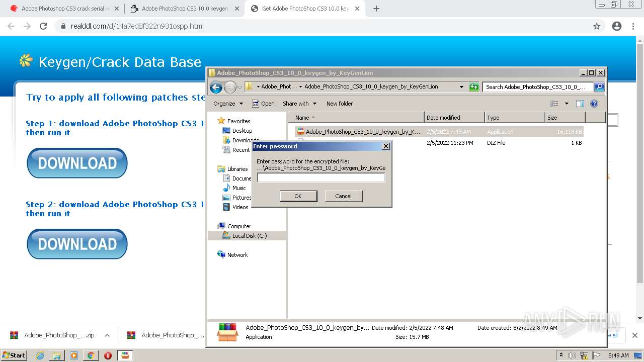Sort by Type column header
This screenshot has height=362, width=644.
coord(515,118)
